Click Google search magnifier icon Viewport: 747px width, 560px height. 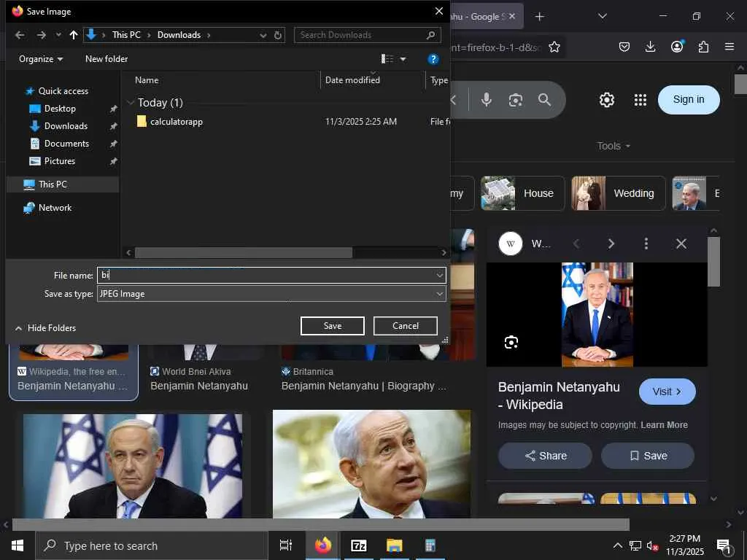(x=544, y=99)
